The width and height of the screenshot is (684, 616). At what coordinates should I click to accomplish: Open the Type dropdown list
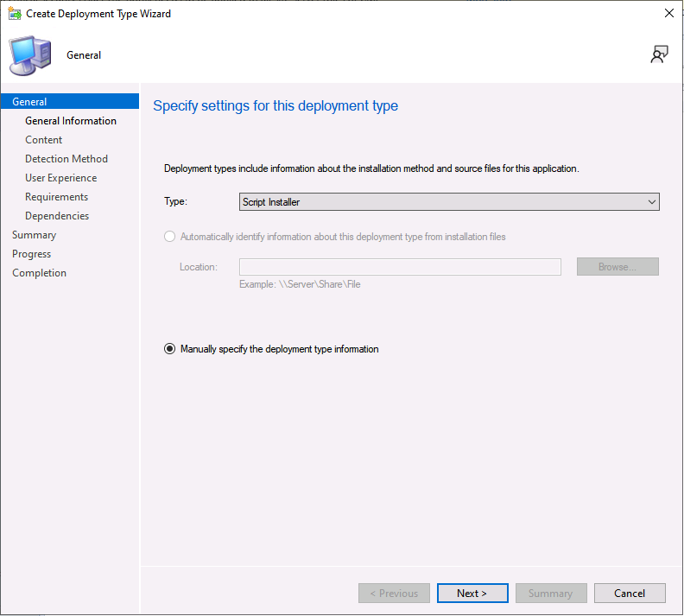pos(449,202)
